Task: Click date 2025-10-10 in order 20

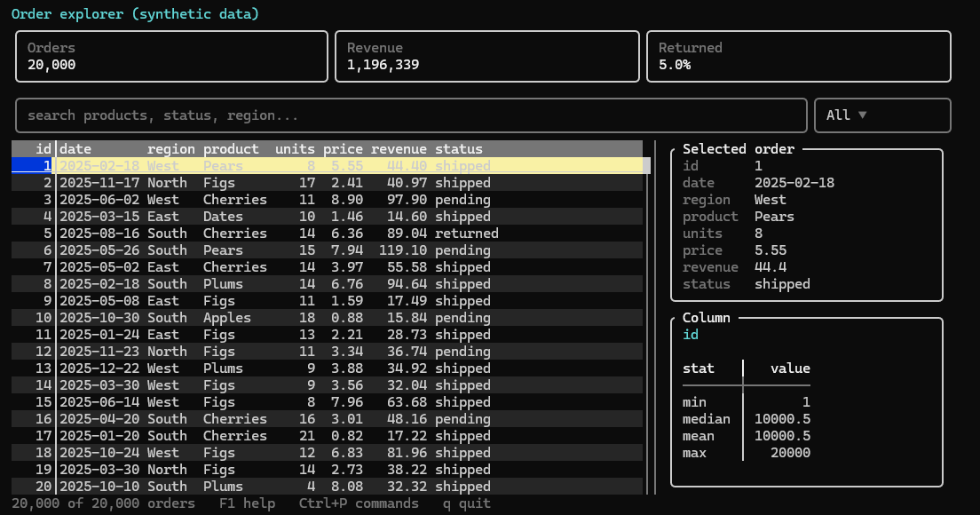Action: click(99, 487)
